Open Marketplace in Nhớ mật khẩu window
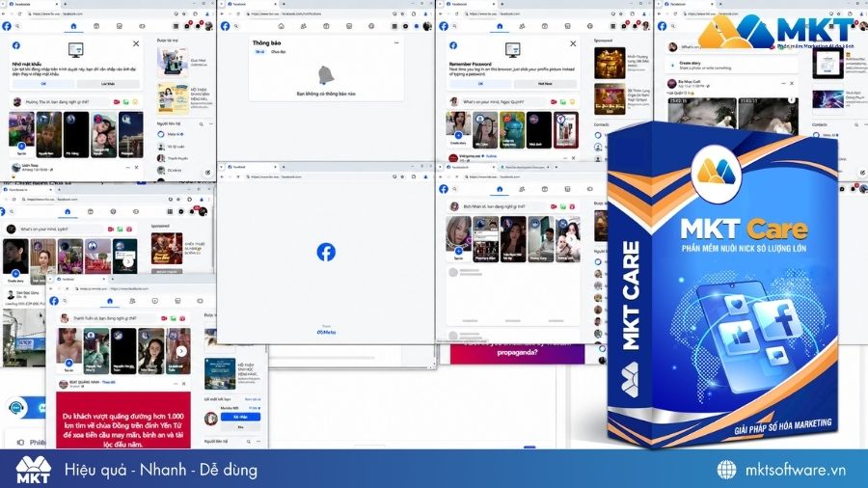This screenshot has height=488, width=868. (119, 26)
